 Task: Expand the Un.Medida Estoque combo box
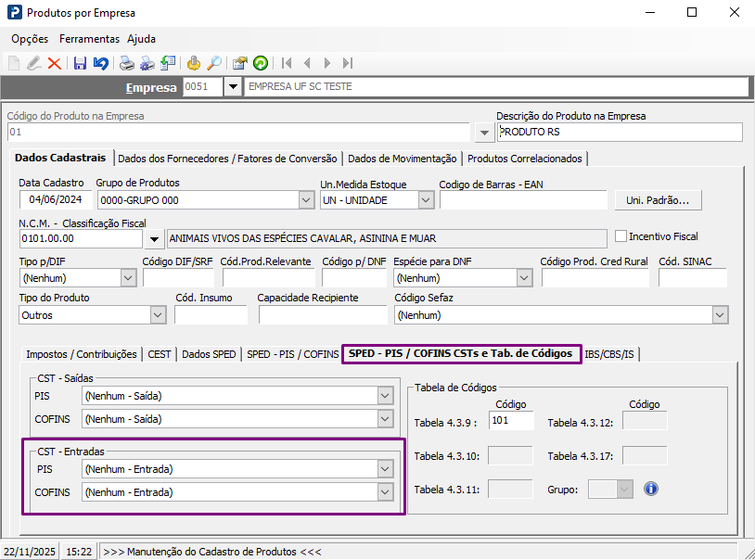coord(426,199)
